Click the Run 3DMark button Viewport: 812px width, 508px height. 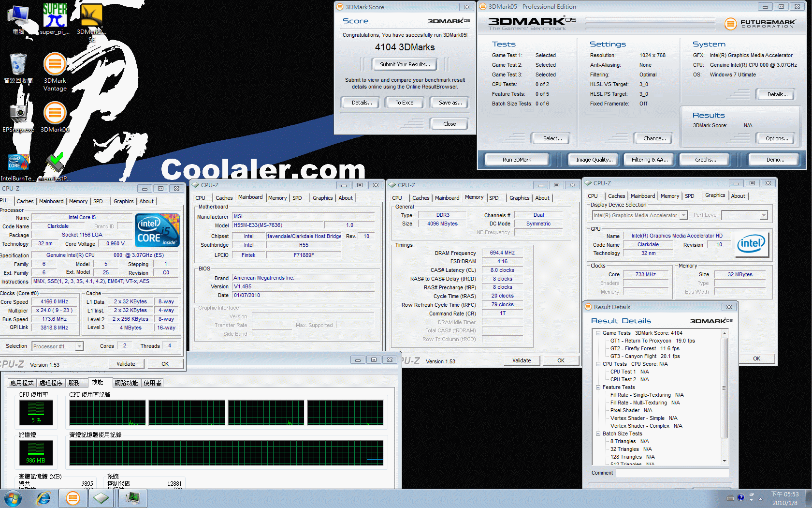(517, 160)
